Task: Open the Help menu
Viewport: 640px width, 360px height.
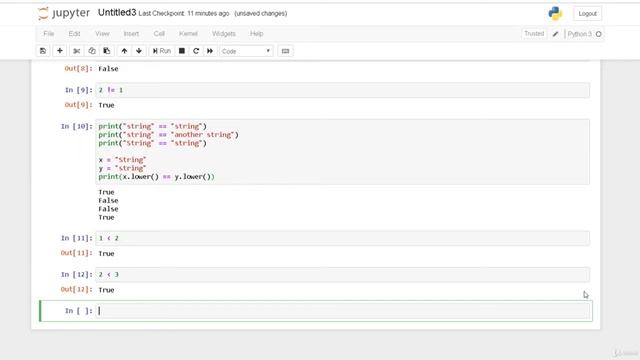Action: click(256, 33)
